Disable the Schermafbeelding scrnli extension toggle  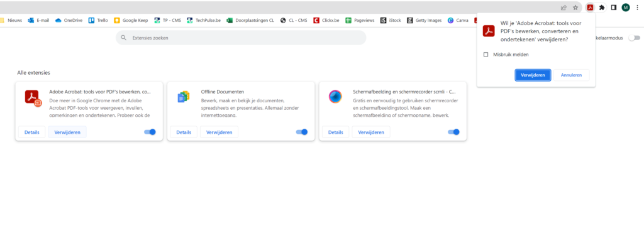click(x=453, y=132)
